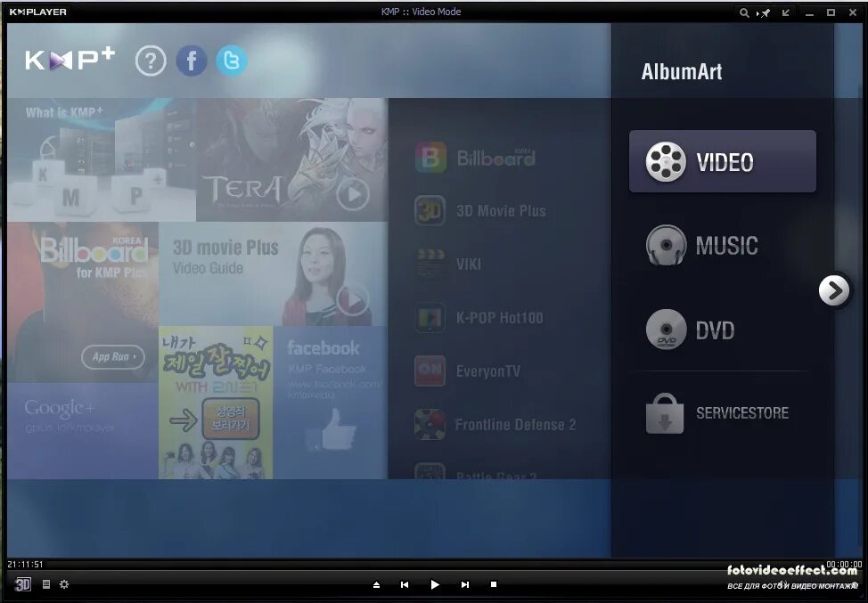Viewport: 868px width, 603px height.
Task: Open the playlist icon in the control bar
Action: click(x=46, y=584)
